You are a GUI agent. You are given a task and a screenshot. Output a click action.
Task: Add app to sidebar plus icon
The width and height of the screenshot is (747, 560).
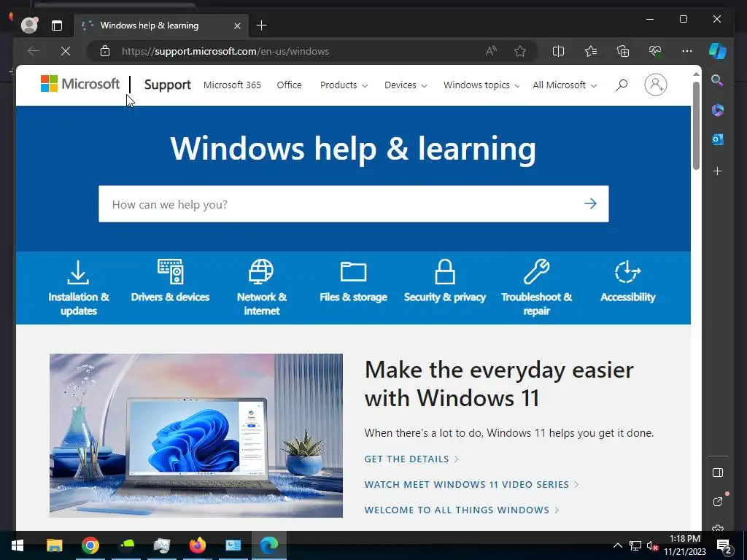tap(718, 171)
